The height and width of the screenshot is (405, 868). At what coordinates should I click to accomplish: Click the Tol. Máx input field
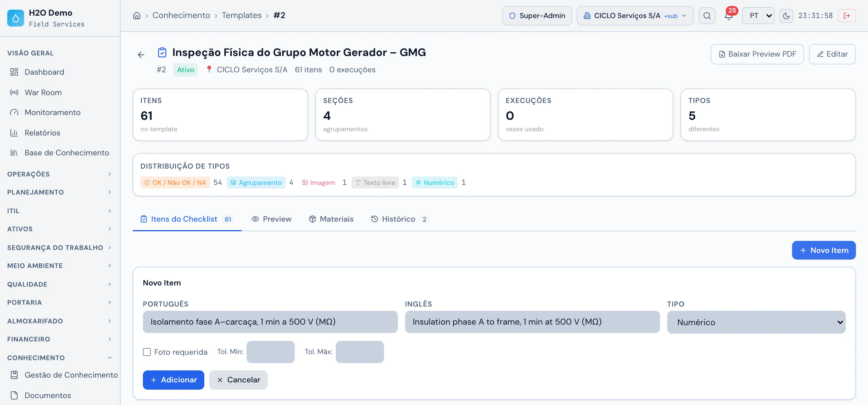click(360, 352)
